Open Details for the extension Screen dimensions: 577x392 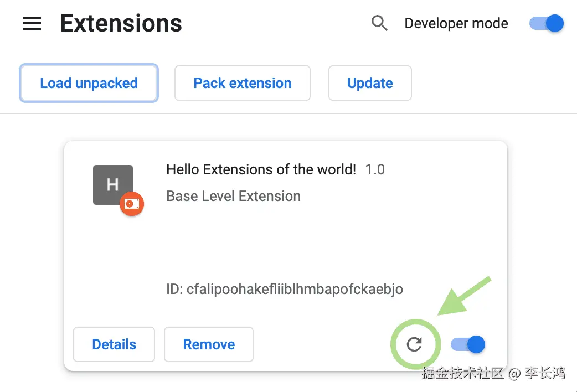[x=114, y=344]
